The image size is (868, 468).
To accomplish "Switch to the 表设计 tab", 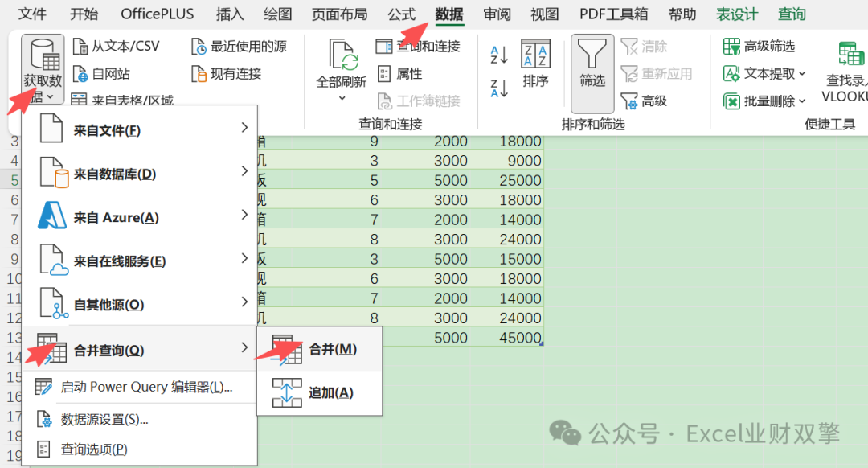I will [x=737, y=14].
